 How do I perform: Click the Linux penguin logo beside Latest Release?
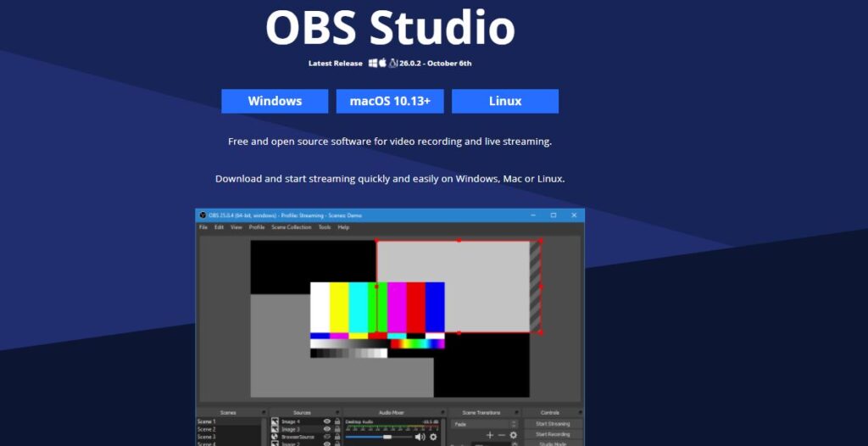point(393,63)
